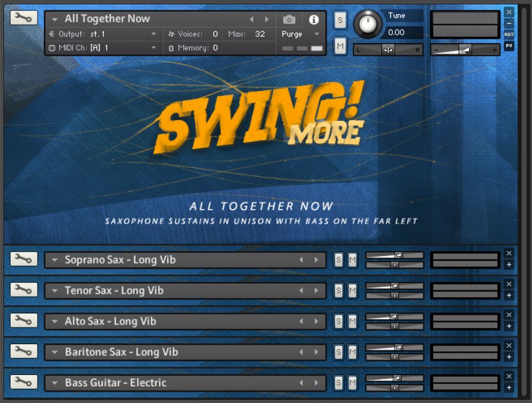Click the main volume slider
The width and height of the screenshot is (532, 403).
point(465,50)
